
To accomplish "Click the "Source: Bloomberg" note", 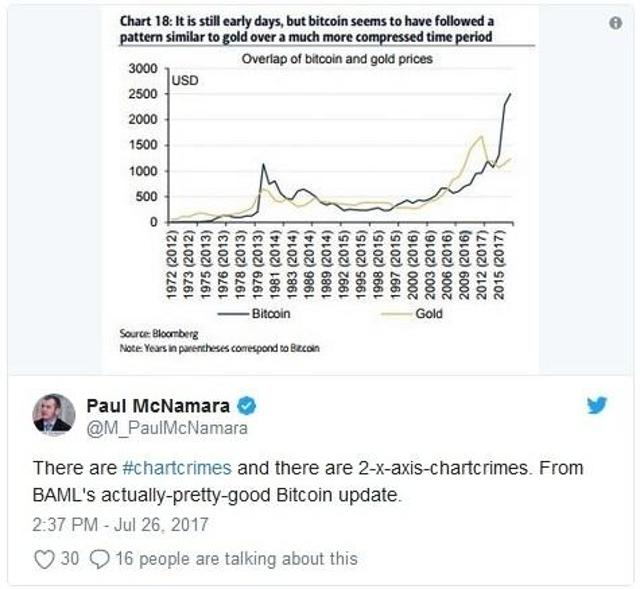I will [159, 333].
